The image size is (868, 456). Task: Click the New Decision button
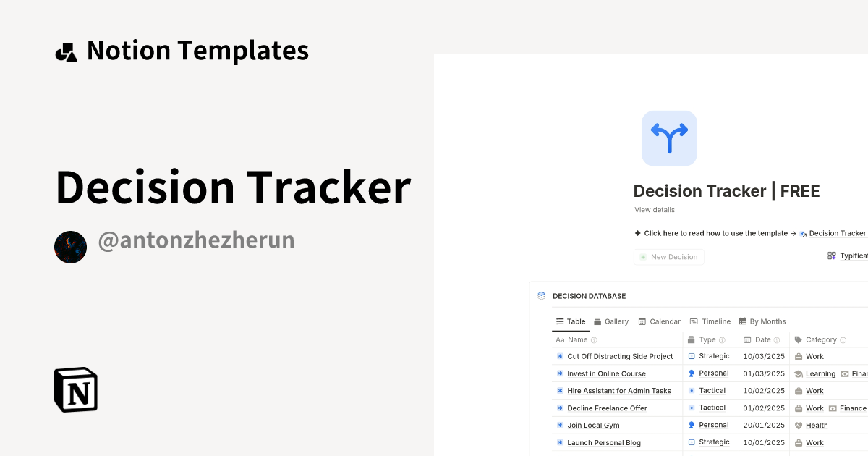click(668, 256)
